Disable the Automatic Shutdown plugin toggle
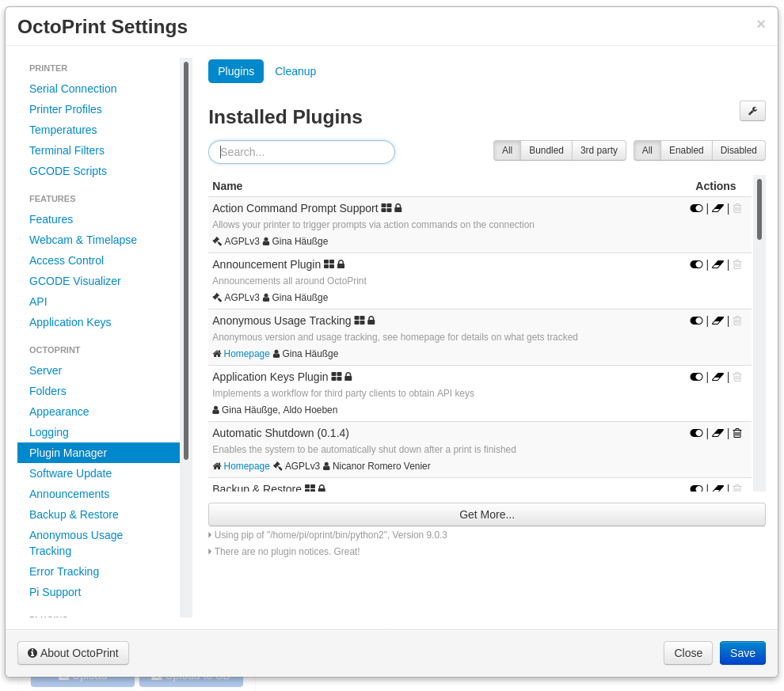 (x=696, y=433)
